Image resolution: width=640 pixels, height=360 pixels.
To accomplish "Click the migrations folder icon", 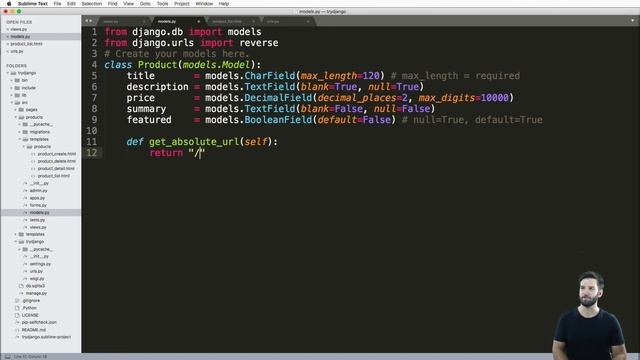I will tap(25, 132).
